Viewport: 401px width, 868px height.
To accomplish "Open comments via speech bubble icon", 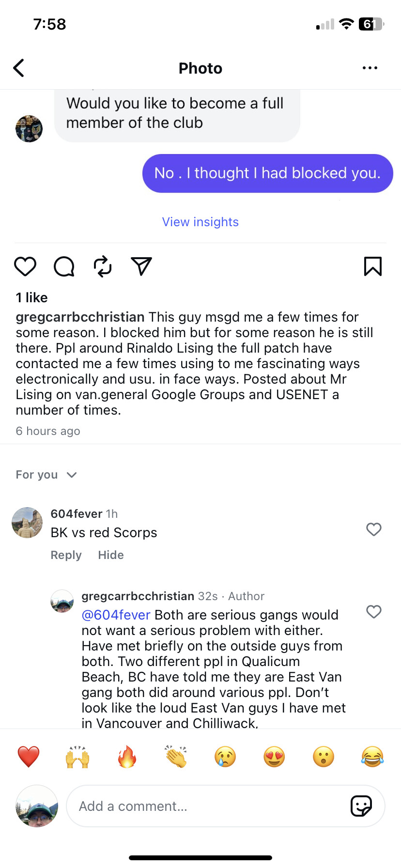I will 64,266.
